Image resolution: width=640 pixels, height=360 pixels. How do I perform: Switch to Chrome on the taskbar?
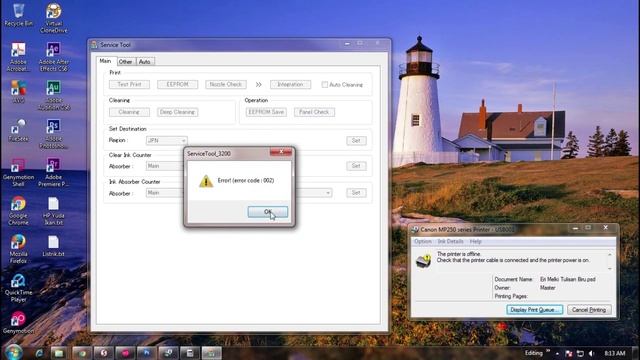tap(82, 353)
